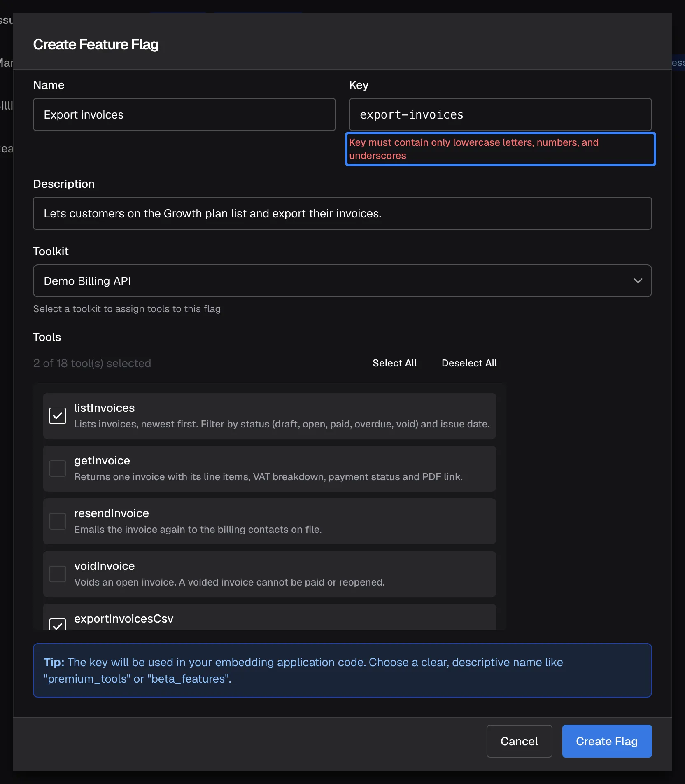Click the Name field label

click(49, 85)
